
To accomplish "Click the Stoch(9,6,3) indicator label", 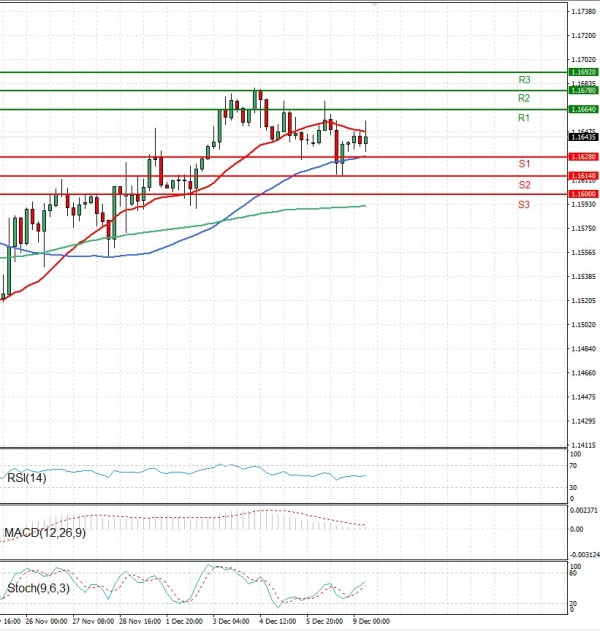I will pyautogui.click(x=37, y=589).
